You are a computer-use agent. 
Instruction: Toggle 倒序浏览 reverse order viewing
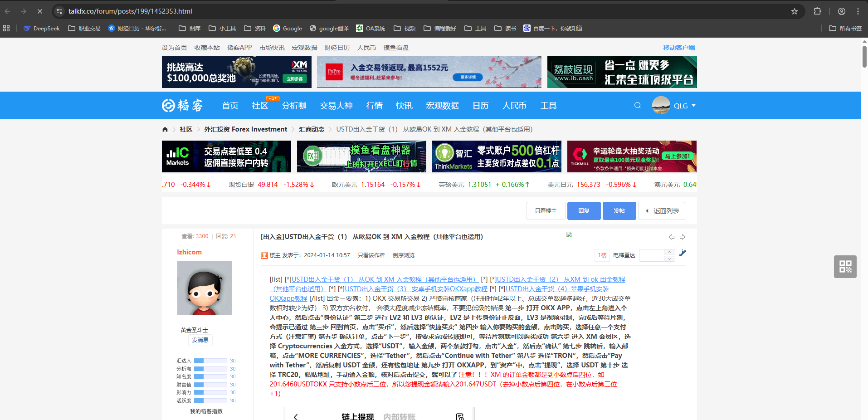tap(403, 255)
